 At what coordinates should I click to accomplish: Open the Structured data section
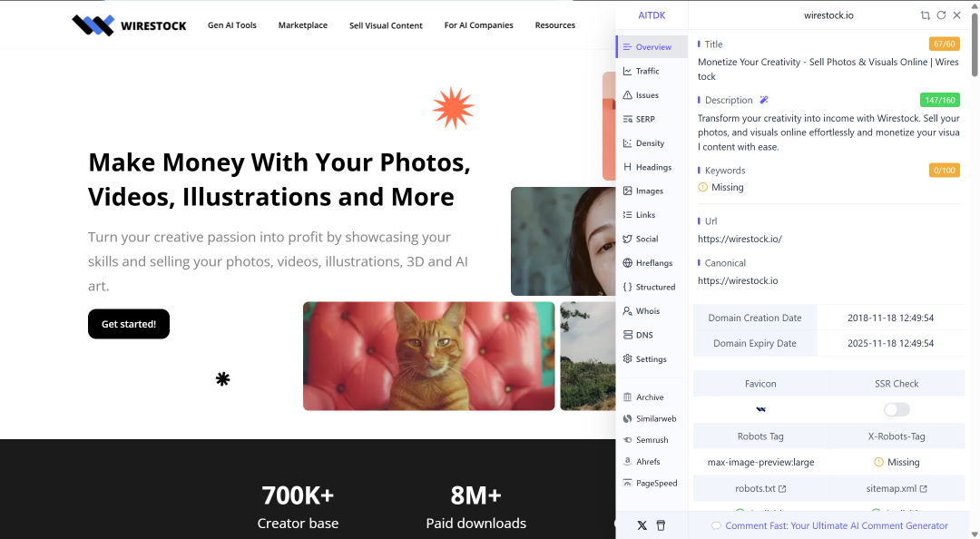[652, 287]
